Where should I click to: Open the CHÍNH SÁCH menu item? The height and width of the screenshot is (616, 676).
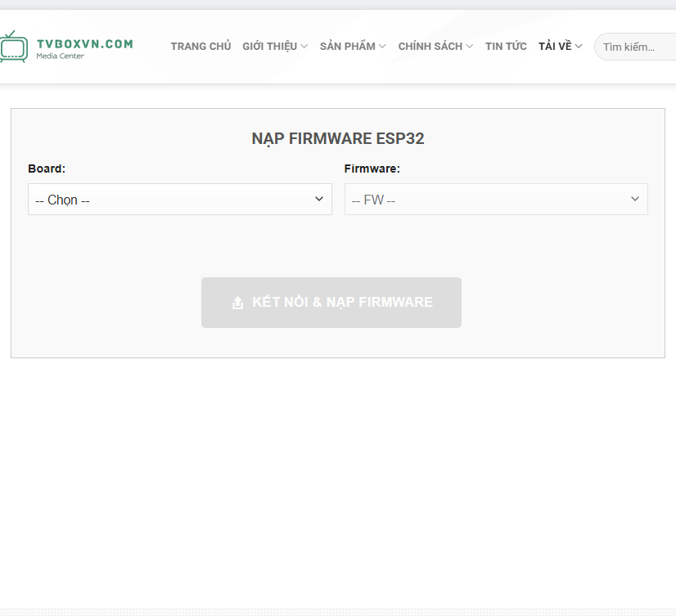coord(430,47)
